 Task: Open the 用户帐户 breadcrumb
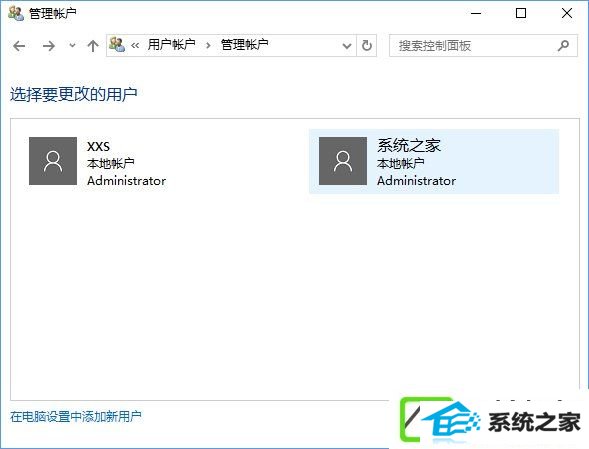pyautogui.click(x=171, y=45)
